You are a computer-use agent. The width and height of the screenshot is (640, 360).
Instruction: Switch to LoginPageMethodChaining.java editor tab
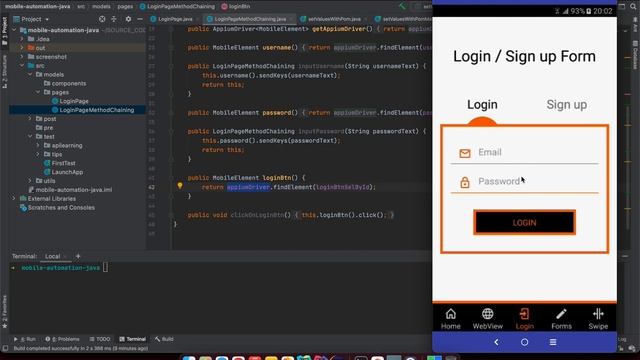click(x=250, y=19)
